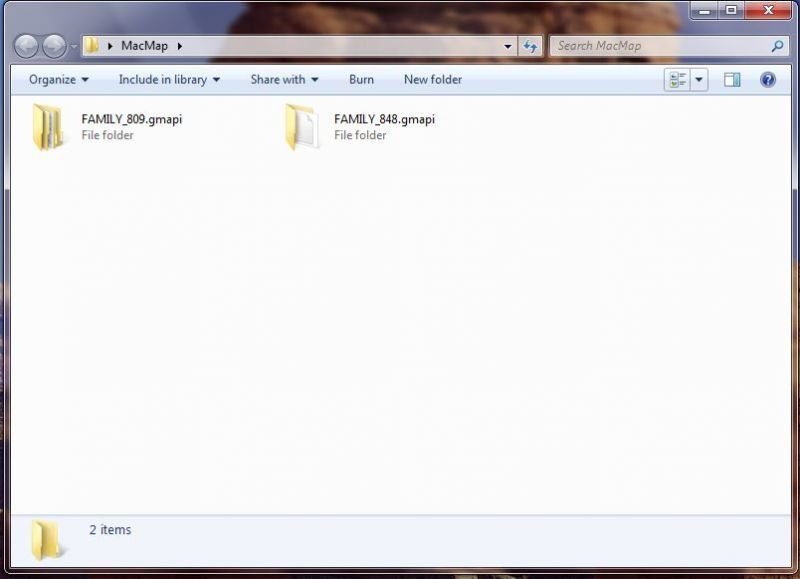The image size is (800, 579).
Task: Click the Forward navigation arrow button
Action: coord(54,46)
